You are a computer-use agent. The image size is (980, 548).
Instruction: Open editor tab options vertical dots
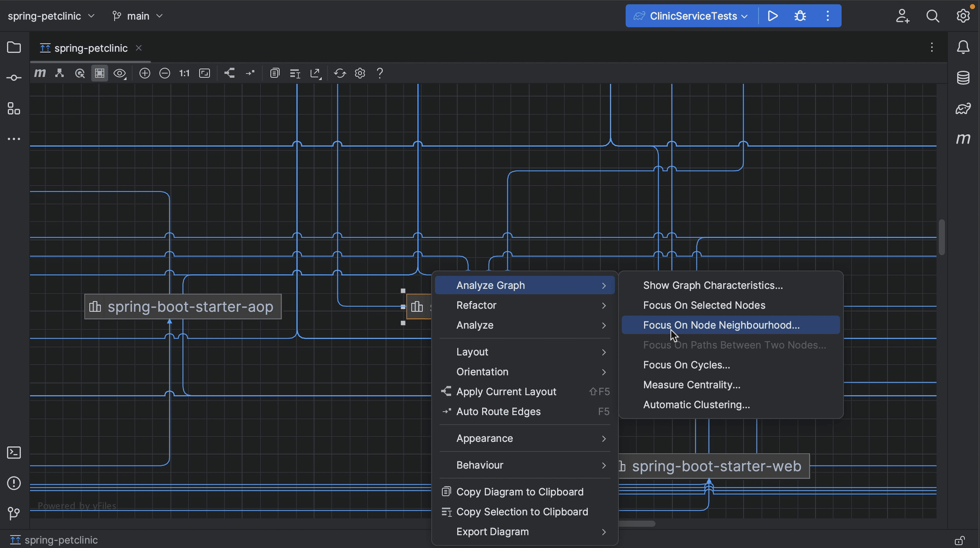[932, 47]
